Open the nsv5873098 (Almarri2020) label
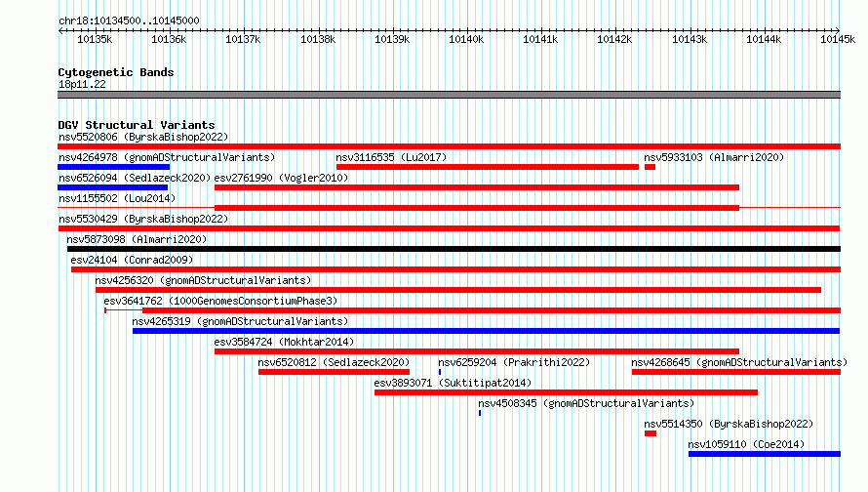This screenshot has height=492, width=868. [x=137, y=239]
